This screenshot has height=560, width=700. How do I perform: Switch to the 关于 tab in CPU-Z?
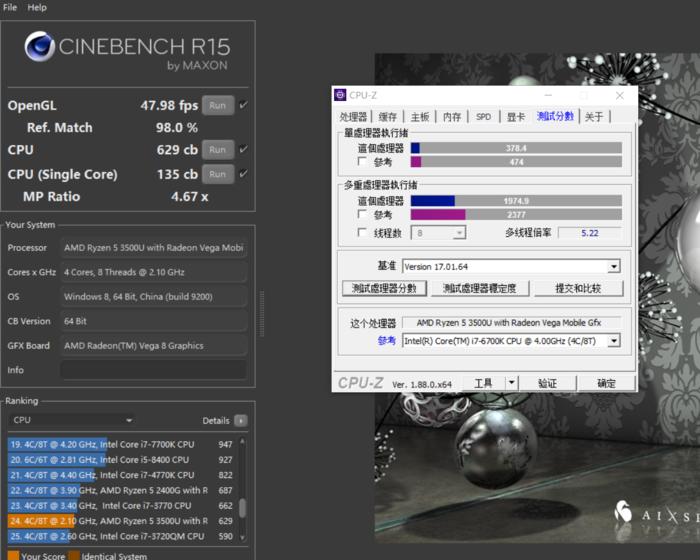pyautogui.click(x=594, y=117)
